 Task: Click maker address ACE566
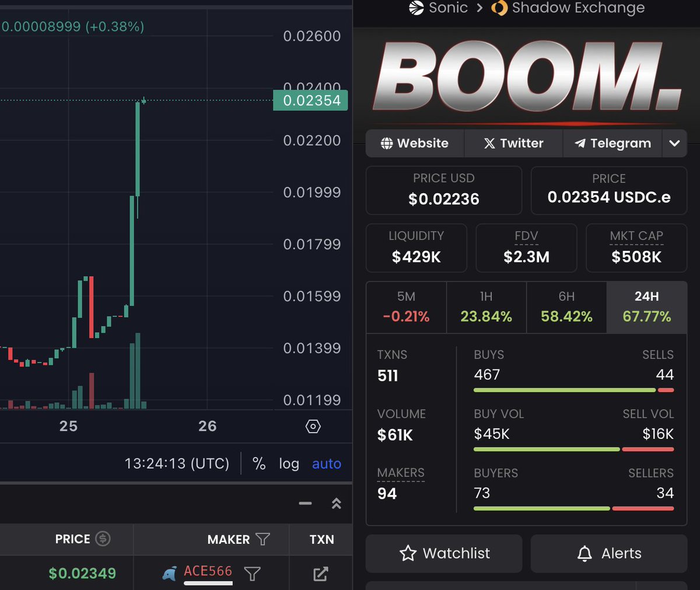(208, 571)
